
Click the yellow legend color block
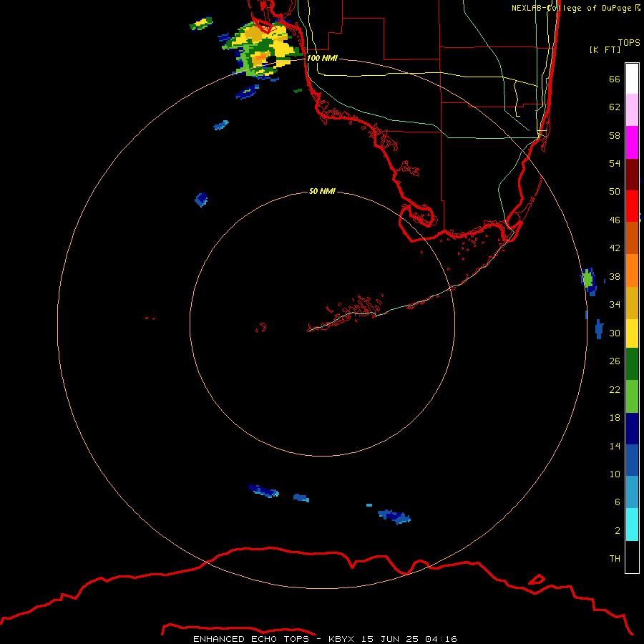tap(632, 333)
